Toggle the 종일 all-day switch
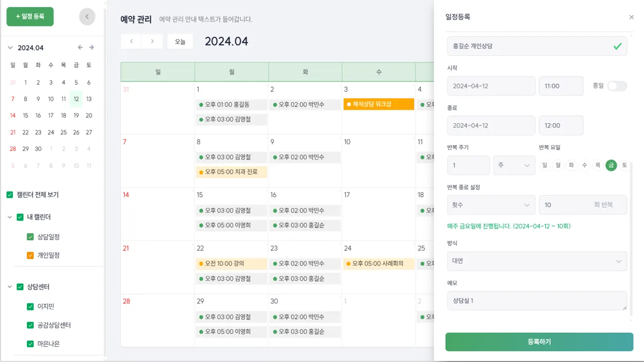Screen dimensions: 644x362 (x=617, y=86)
